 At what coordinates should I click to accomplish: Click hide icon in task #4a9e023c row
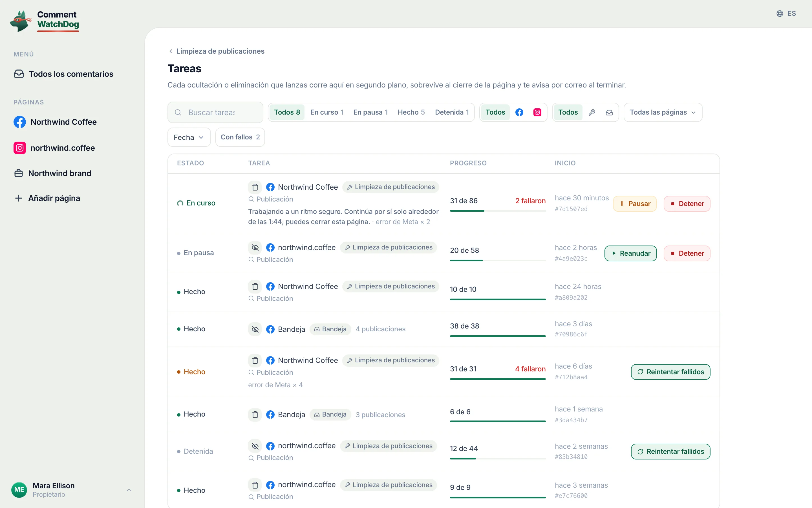[255, 248]
